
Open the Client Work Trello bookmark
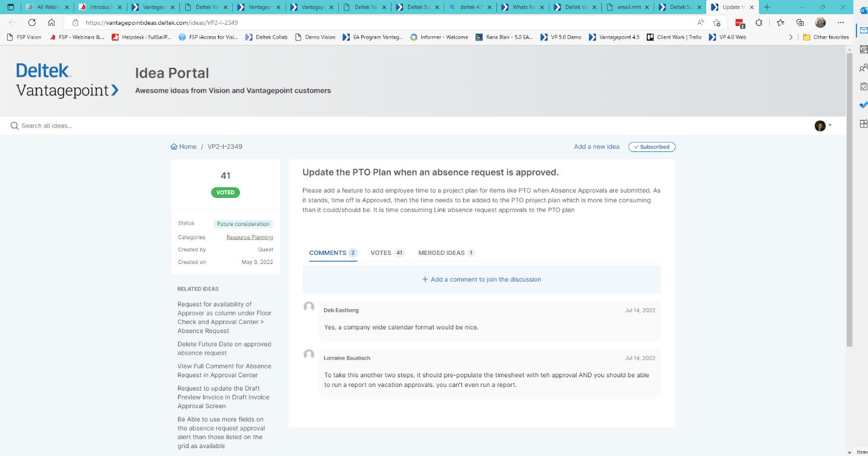pos(674,37)
